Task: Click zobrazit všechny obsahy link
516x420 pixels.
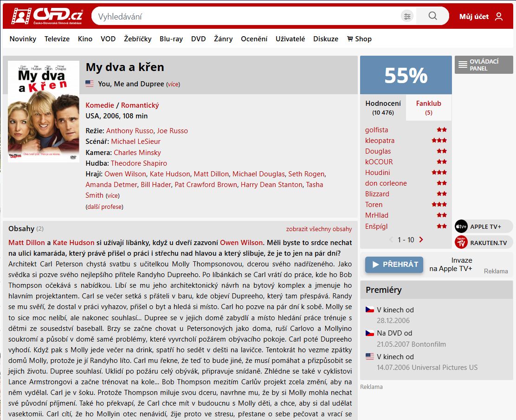Action: (x=319, y=229)
